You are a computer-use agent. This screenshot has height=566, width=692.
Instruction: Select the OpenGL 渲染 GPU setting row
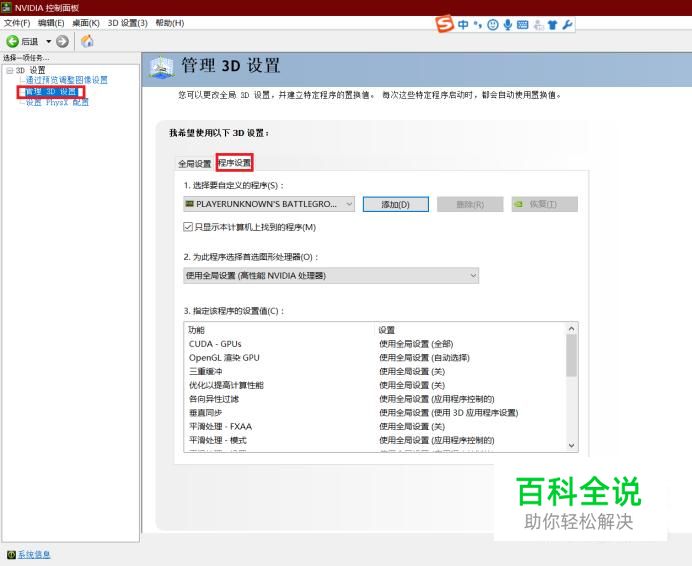click(x=374, y=358)
